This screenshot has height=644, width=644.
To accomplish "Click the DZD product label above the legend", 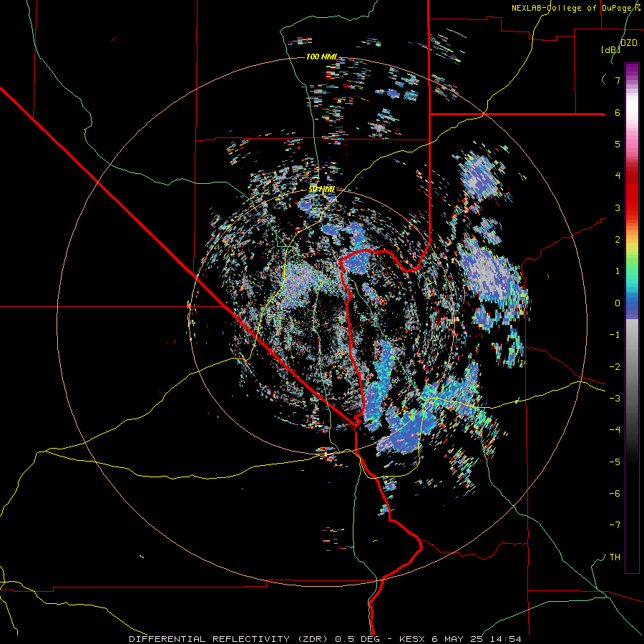I will [628, 43].
